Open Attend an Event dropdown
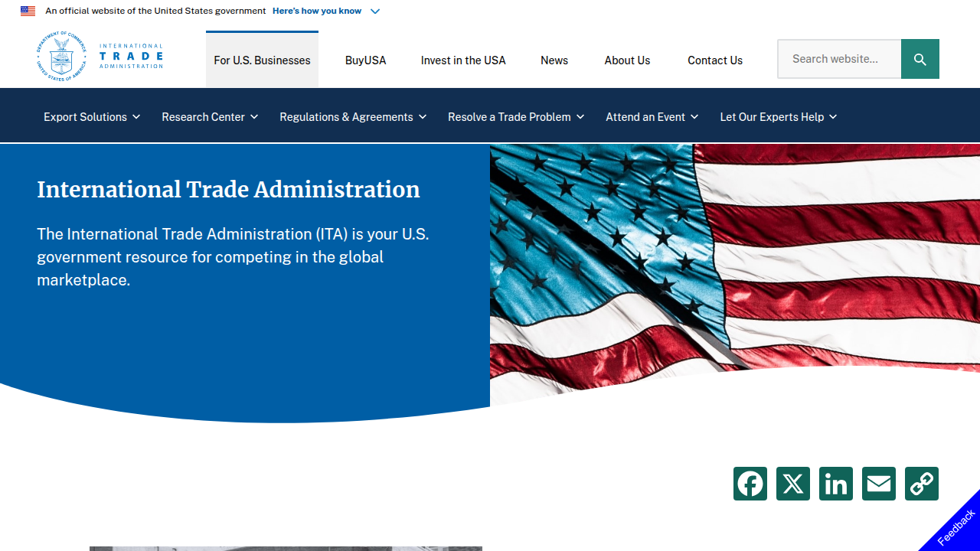 point(652,117)
